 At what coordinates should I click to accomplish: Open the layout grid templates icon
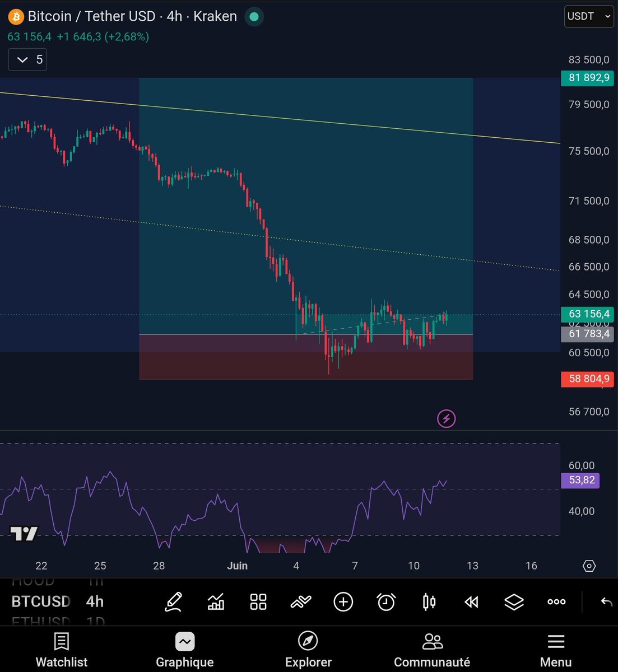(x=258, y=602)
